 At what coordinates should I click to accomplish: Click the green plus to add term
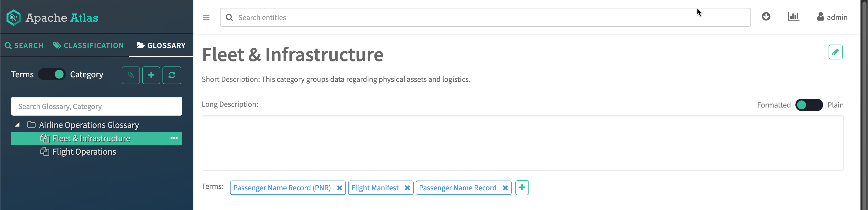click(x=522, y=188)
